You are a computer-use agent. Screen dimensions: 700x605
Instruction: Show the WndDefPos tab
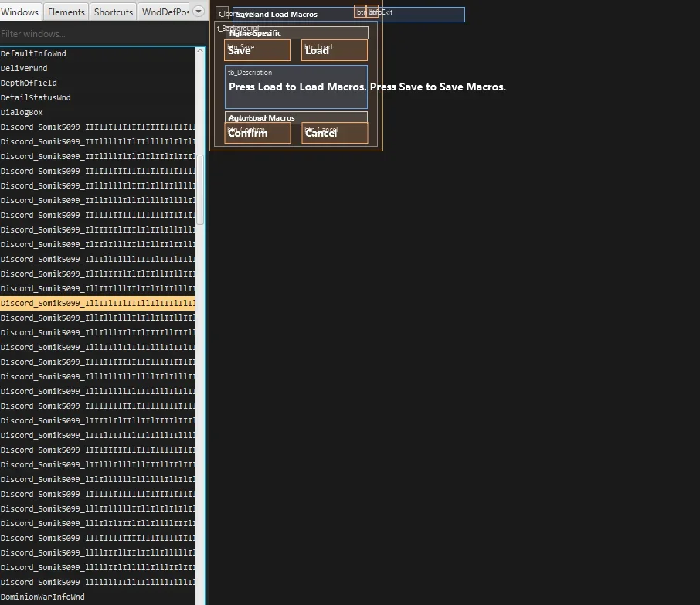pyautogui.click(x=165, y=12)
